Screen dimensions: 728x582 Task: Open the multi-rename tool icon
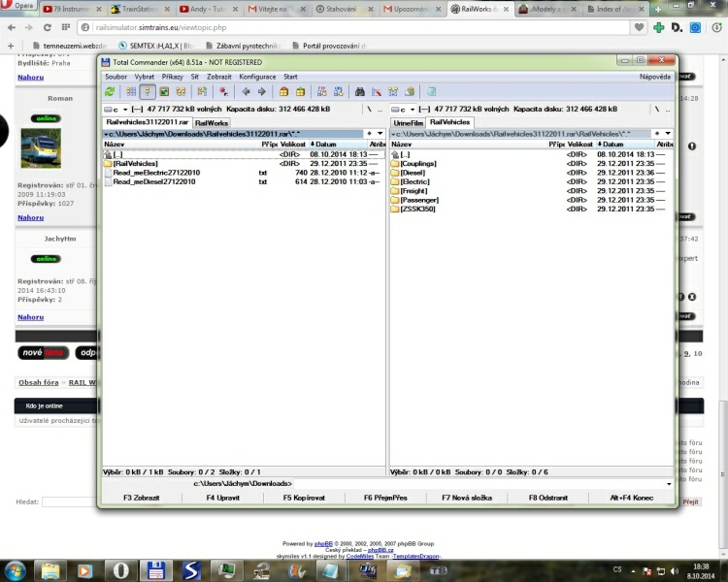pyautogui.click(x=377, y=92)
